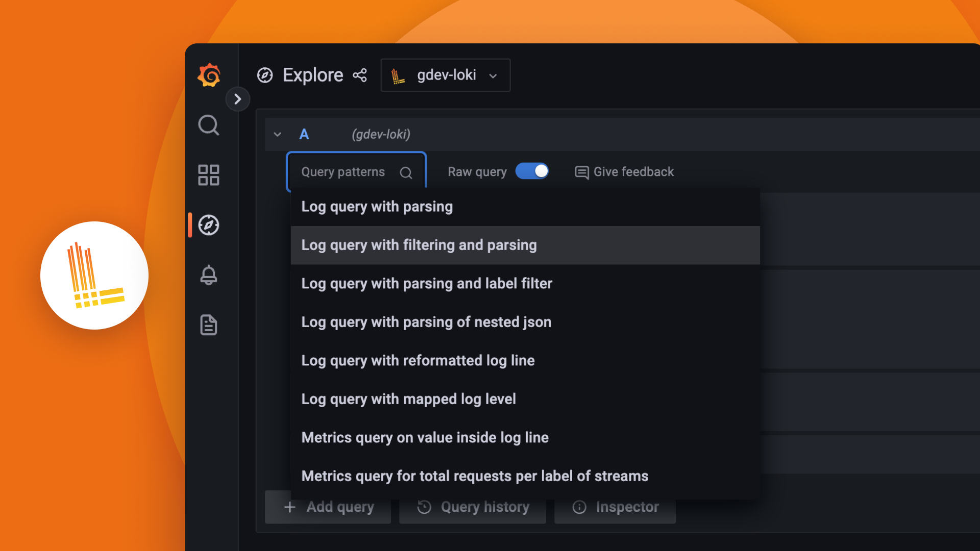
Task: Click the Inspector button
Action: [615, 507]
